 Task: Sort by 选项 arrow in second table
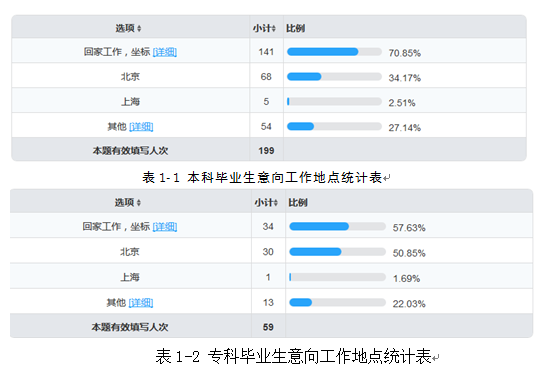point(139,202)
